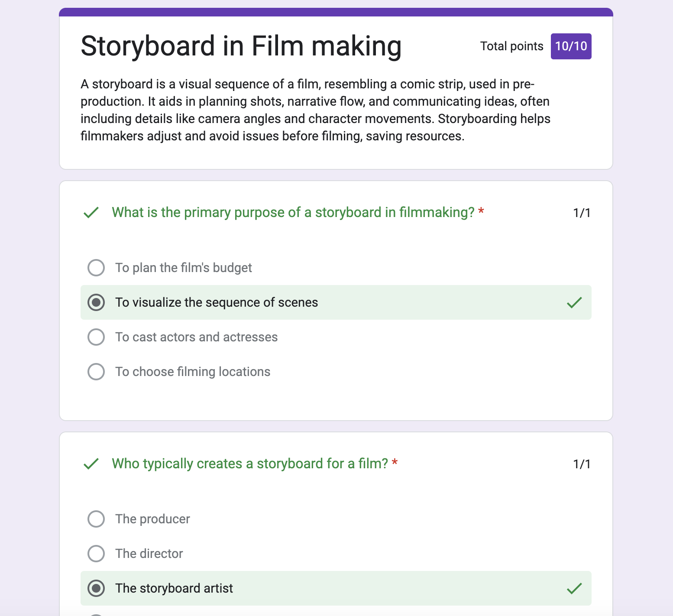
Task: Click the 10/10 total points badge
Action: 571,46
